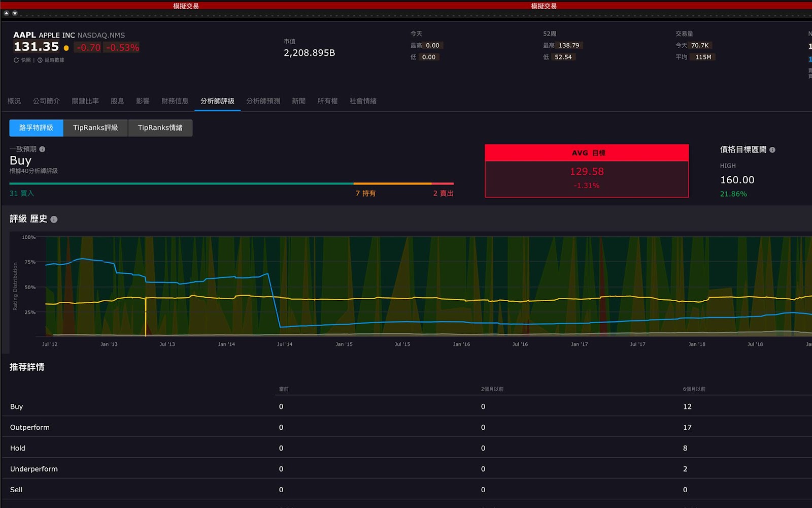Image resolution: width=812 pixels, height=508 pixels.
Task: Open the 股息 tab
Action: click(x=117, y=101)
